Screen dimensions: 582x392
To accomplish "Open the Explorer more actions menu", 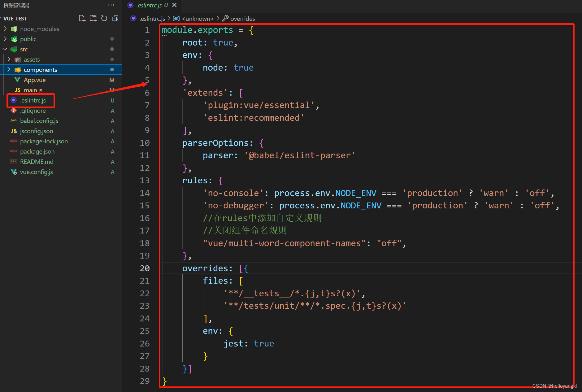I will [x=111, y=5].
